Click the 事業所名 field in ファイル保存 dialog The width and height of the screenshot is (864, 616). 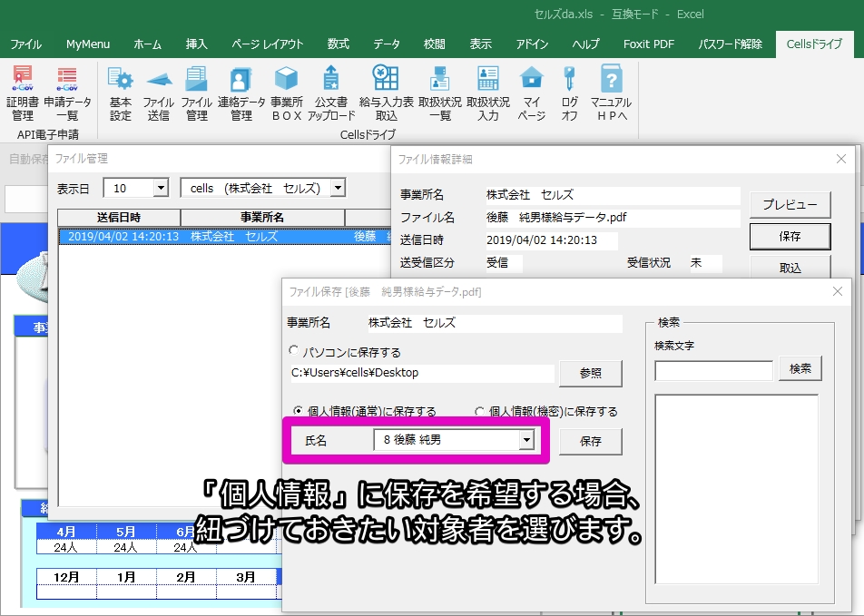coord(495,323)
